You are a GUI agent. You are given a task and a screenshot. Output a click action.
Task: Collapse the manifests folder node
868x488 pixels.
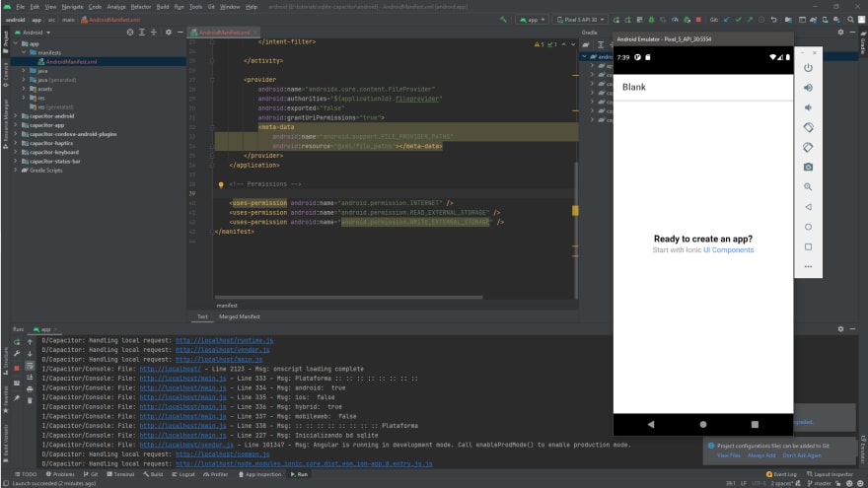click(24, 52)
